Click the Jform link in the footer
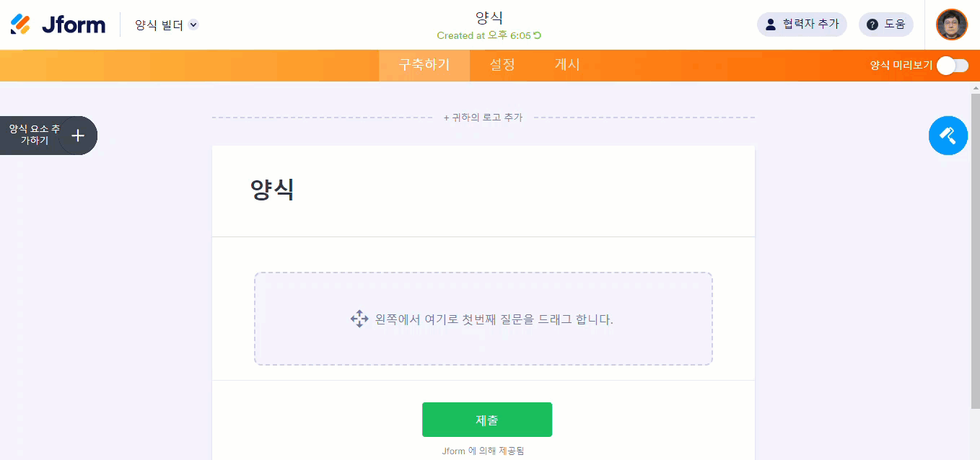This screenshot has width=980, height=460. coord(453,451)
